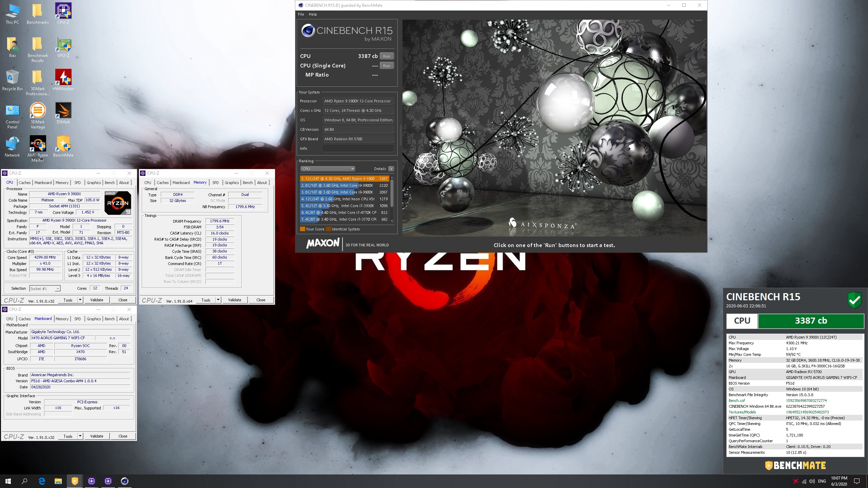Open the Recycle Bin
Viewport: 868px width, 488px height.
coord(12,80)
